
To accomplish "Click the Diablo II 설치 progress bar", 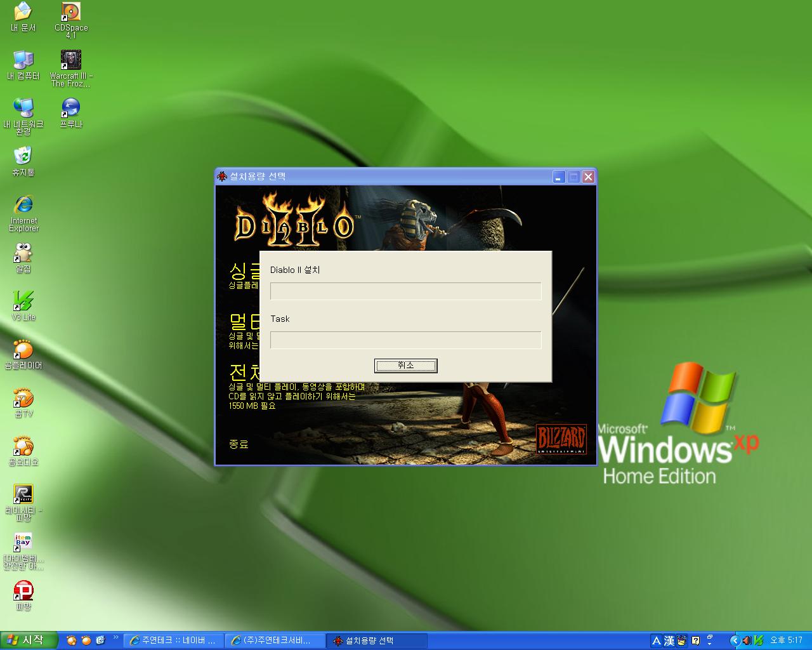I will click(x=405, y=291).
